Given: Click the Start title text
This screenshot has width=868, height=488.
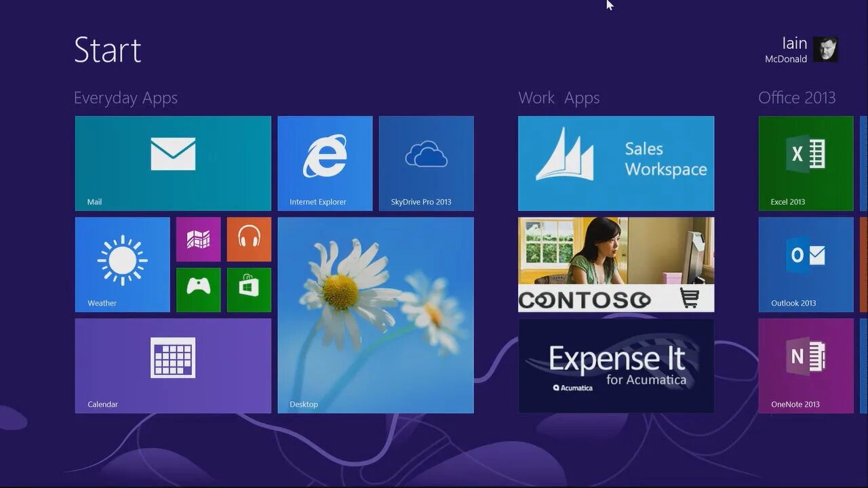Looking at the screenshot, I should (x=108, y=50).
